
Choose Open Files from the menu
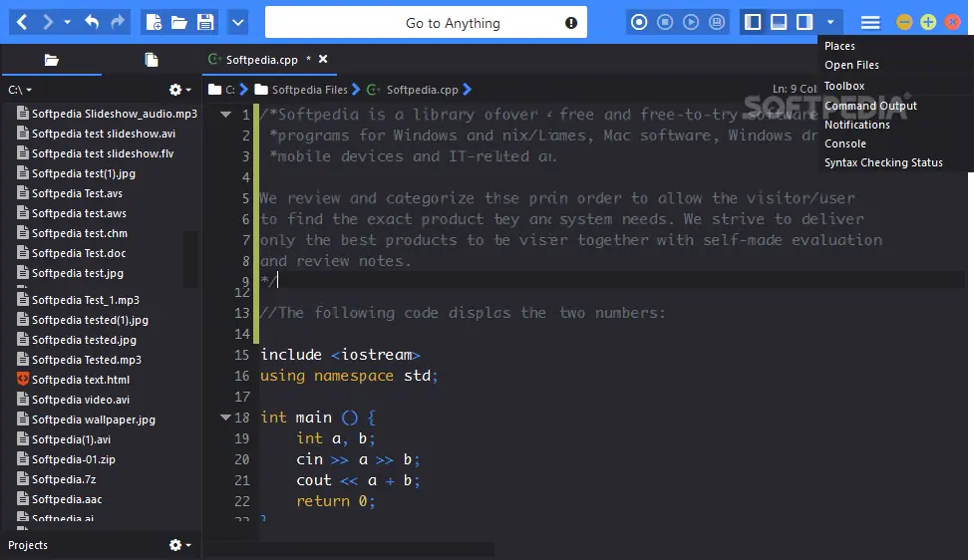[851, 65]
